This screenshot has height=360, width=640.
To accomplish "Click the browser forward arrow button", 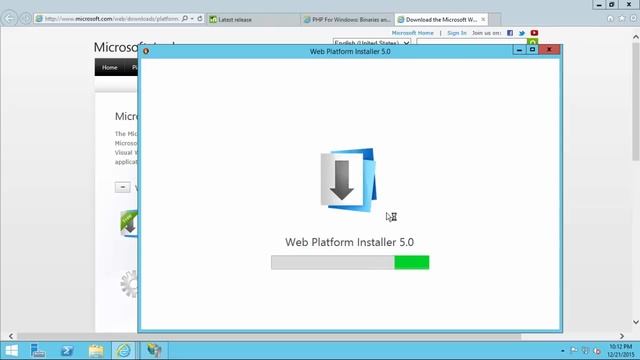I will coord(26,19).
